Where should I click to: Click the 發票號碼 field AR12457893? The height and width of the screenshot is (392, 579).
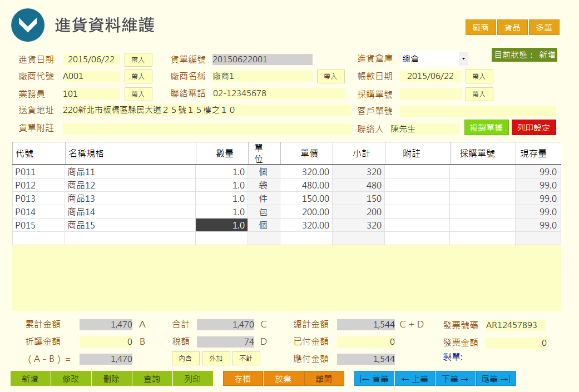coord(516,325)
